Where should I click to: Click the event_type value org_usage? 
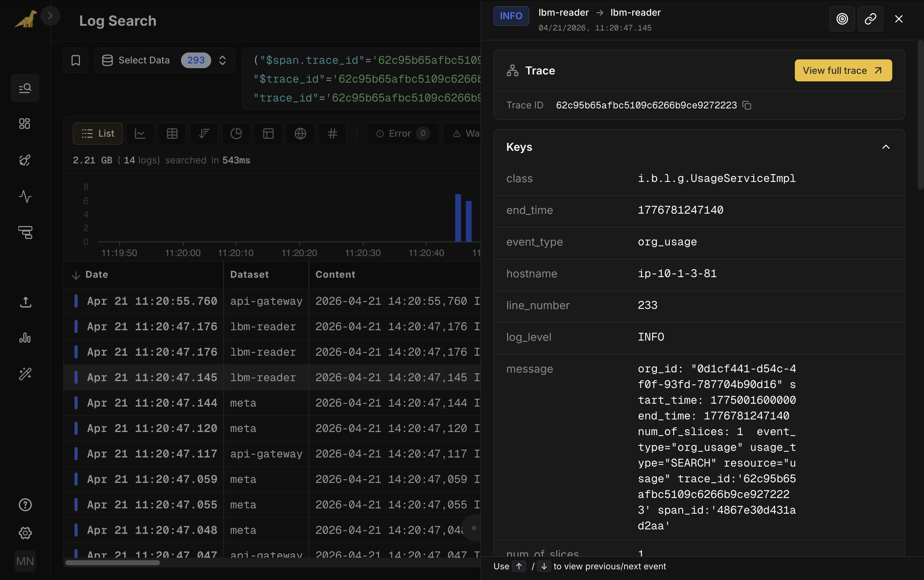(667, 242)
